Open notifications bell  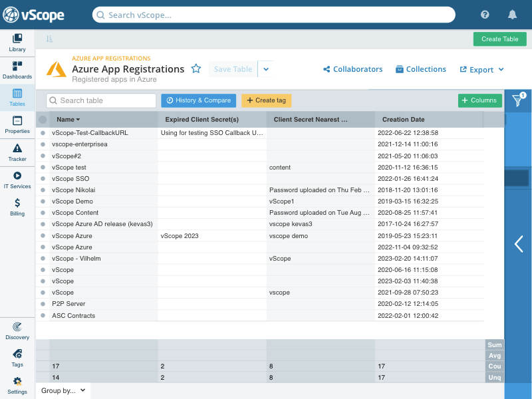point(512,15)
